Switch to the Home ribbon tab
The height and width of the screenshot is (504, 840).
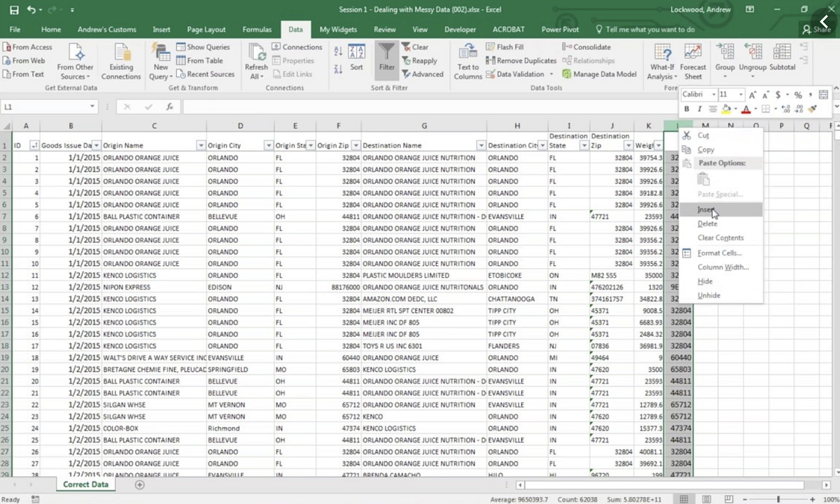pos(51,29)
